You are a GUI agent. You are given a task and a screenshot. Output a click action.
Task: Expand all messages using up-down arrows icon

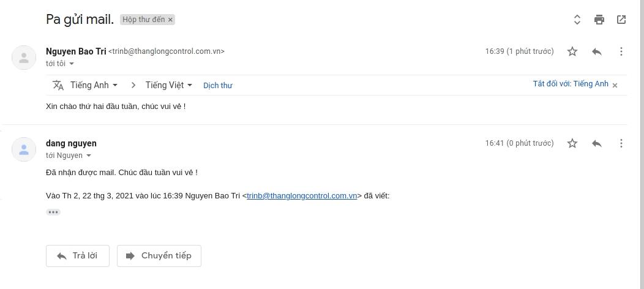click(x=577, y=20)
